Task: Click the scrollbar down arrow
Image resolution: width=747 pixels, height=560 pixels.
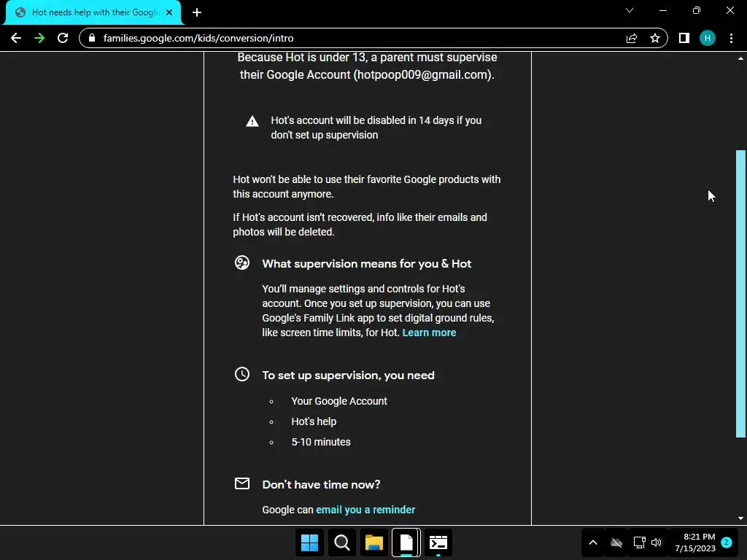Action: pyautogui.click(x=740, y=518)
